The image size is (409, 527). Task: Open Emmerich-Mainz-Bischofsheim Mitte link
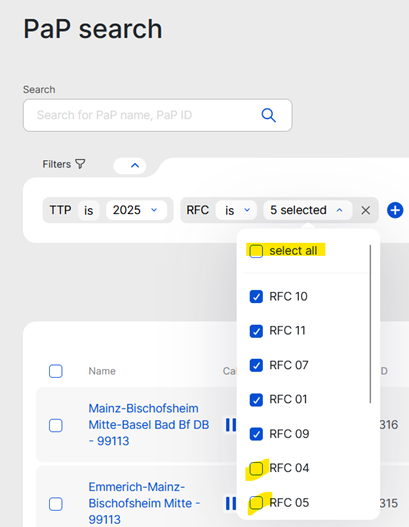(x=145, y=503)
